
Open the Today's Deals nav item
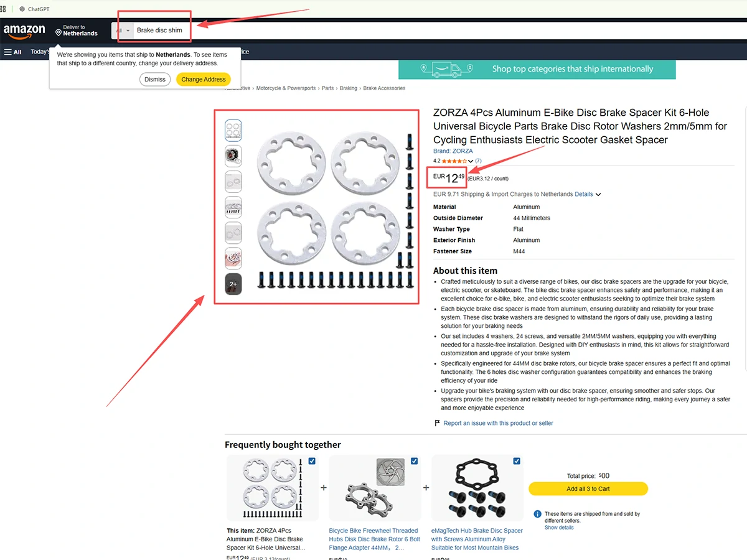(x=39, y=52)
